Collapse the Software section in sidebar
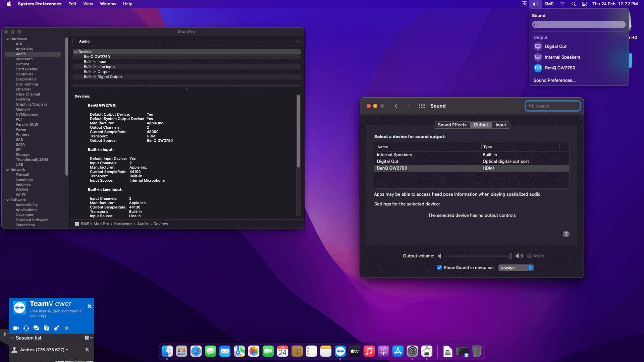 pos(7,200)
